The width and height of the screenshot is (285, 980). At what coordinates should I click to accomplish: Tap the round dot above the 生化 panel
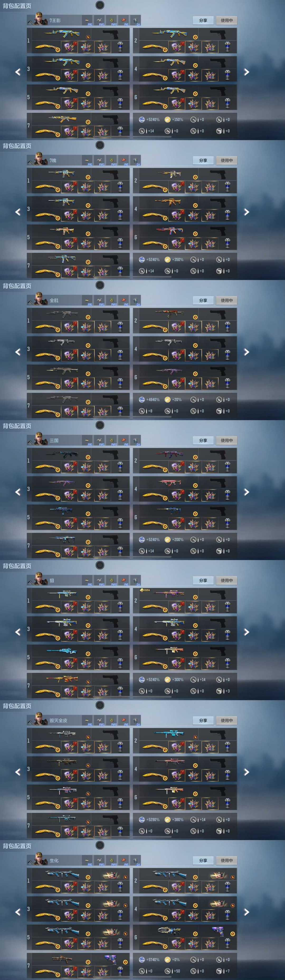(100, 845)
